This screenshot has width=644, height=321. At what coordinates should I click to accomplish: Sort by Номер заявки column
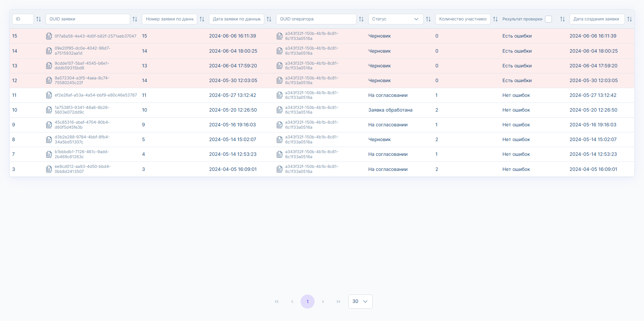pyautogui.click(x=202, y=19)
